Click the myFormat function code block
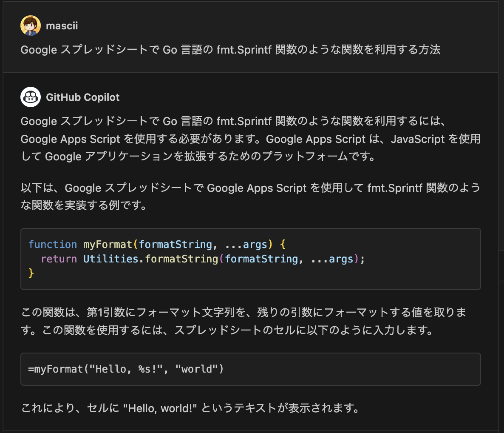Image resolution: width=504 pixels, height=433 pixels. pos(251,259)
